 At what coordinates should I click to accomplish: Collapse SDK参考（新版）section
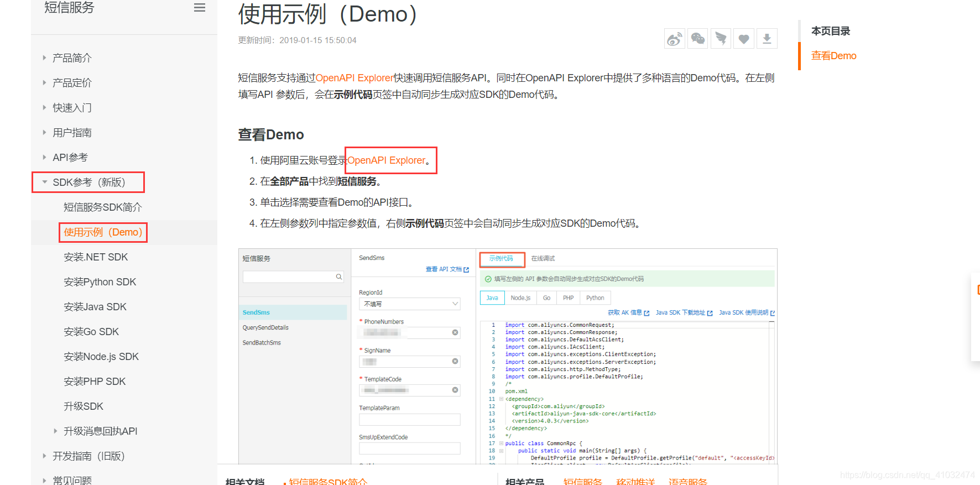tap(44, 182)
